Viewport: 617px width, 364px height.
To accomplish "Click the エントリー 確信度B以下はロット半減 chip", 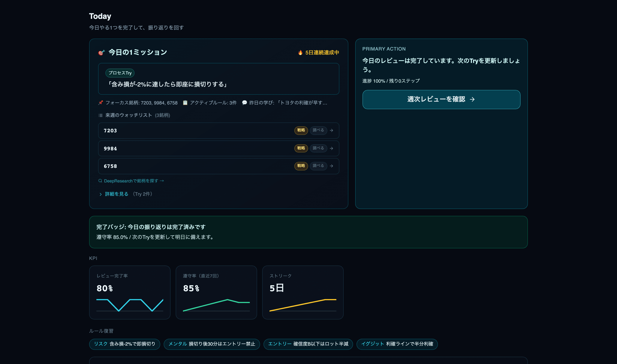I will pyautogui.click(x=308, y=344).
